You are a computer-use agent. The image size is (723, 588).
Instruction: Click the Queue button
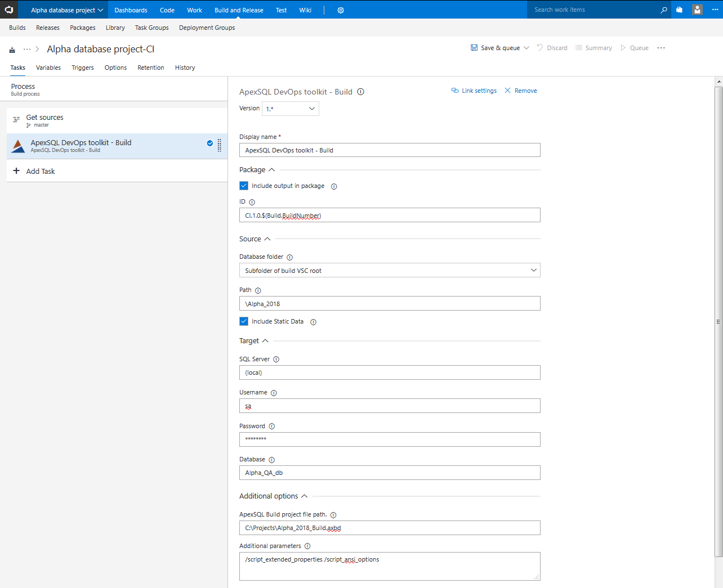tap(634, 48)
